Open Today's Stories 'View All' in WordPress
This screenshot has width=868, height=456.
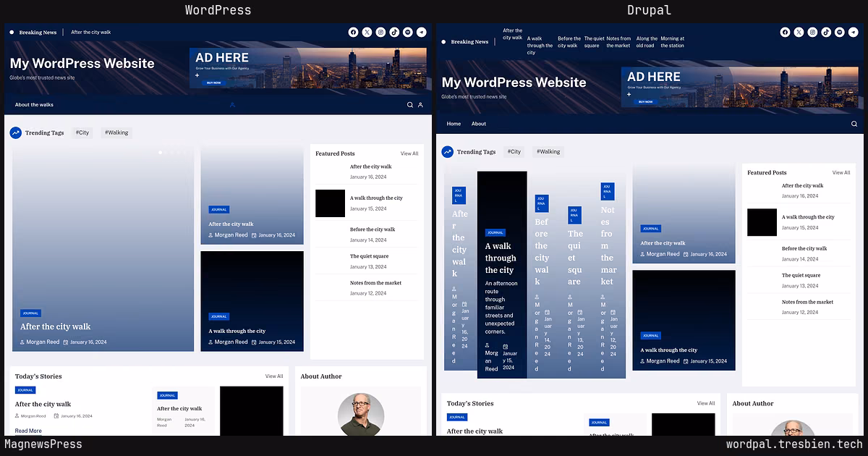coord(274,376)
